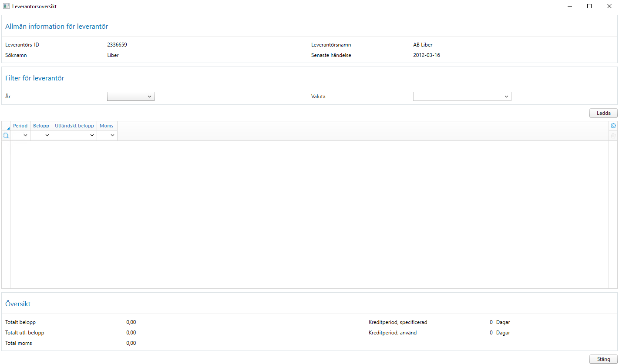Viewport: 619px width, 364px height.
Task: Sort the grid by the Belopp column header
Action: pyautogui.click(x=41, y=126)
